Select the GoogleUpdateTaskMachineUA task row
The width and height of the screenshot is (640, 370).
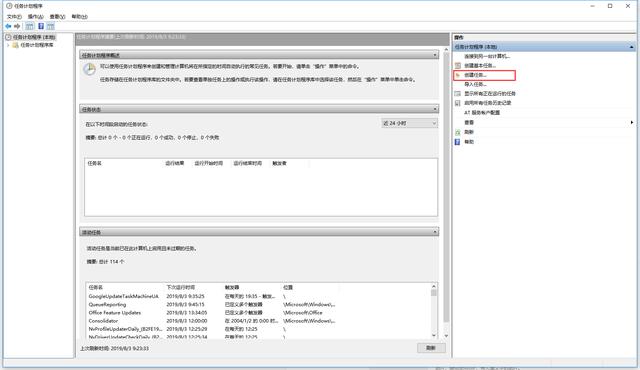coord(259,296)
